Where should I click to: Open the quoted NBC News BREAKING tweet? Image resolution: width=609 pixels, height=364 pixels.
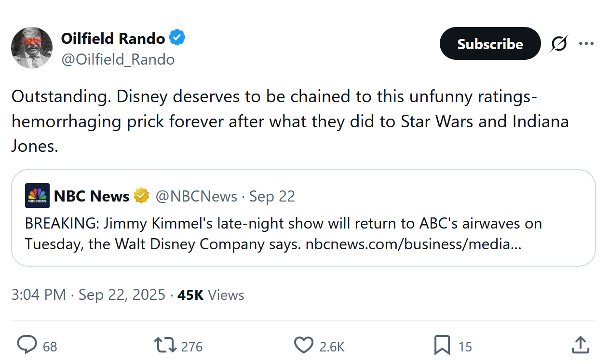(303, 218)
